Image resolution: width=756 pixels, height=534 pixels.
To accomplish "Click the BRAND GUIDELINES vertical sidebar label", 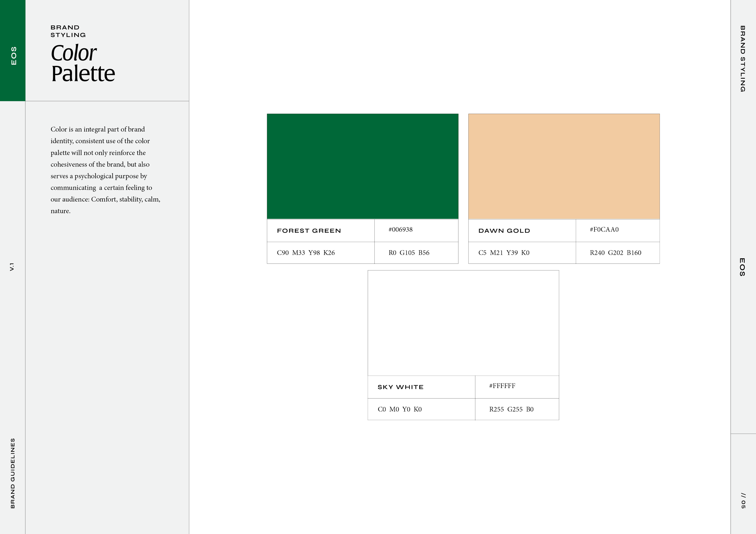I will [12, 473].
